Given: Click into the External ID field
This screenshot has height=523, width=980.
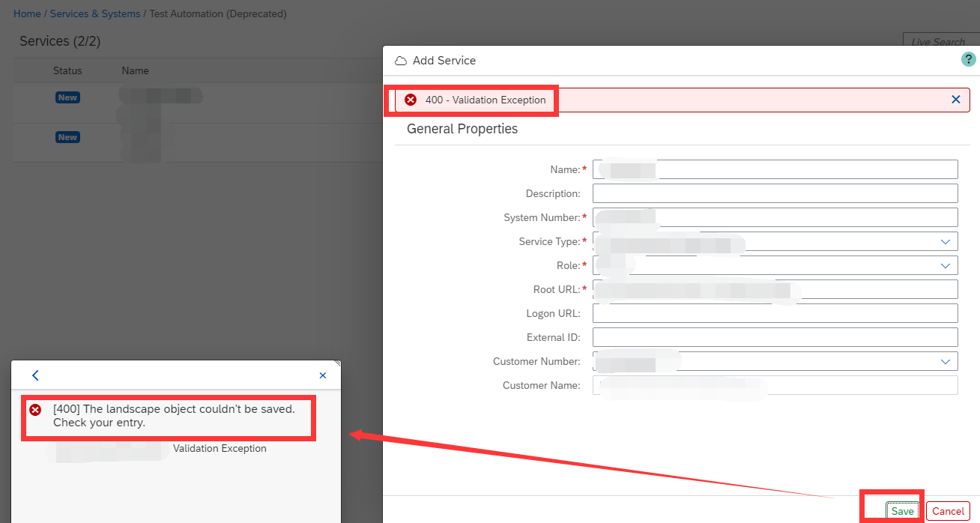Looking at the screenshot, I should click(775, 337).
